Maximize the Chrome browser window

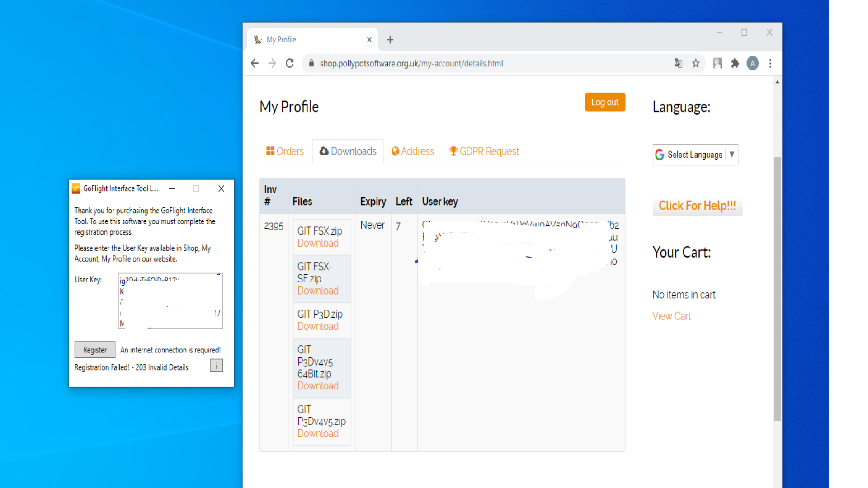tap(745, 33)
